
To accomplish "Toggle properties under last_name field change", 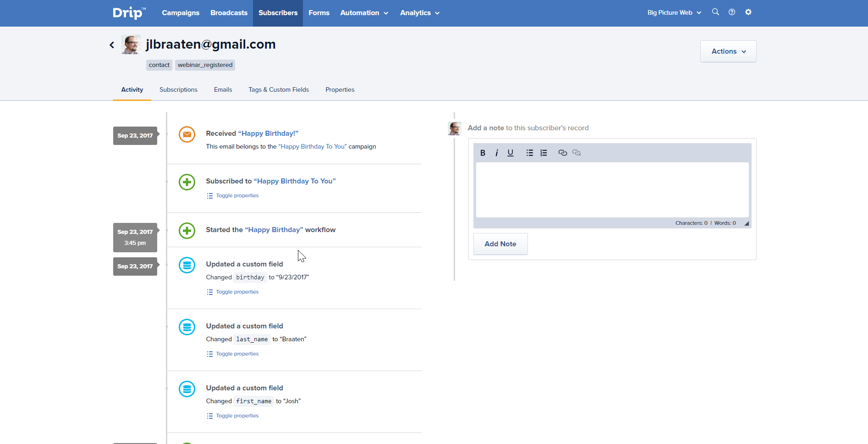I will point(233,354).
